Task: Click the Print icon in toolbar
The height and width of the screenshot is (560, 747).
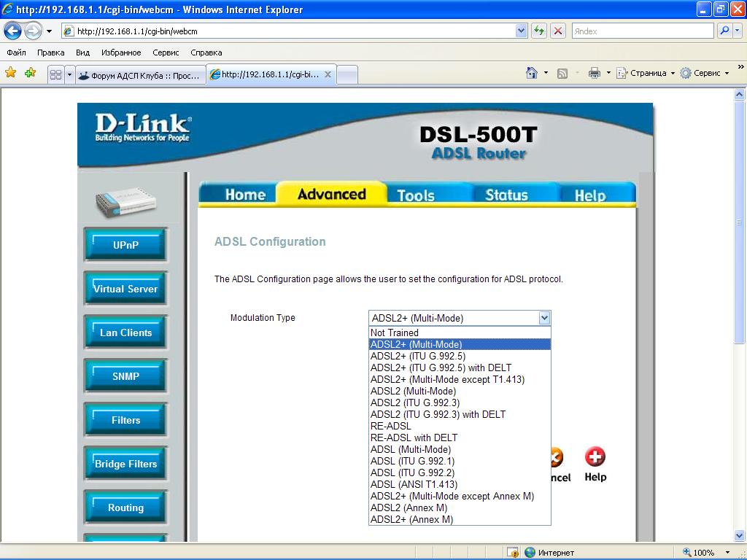Action: (x=594, y=73)
